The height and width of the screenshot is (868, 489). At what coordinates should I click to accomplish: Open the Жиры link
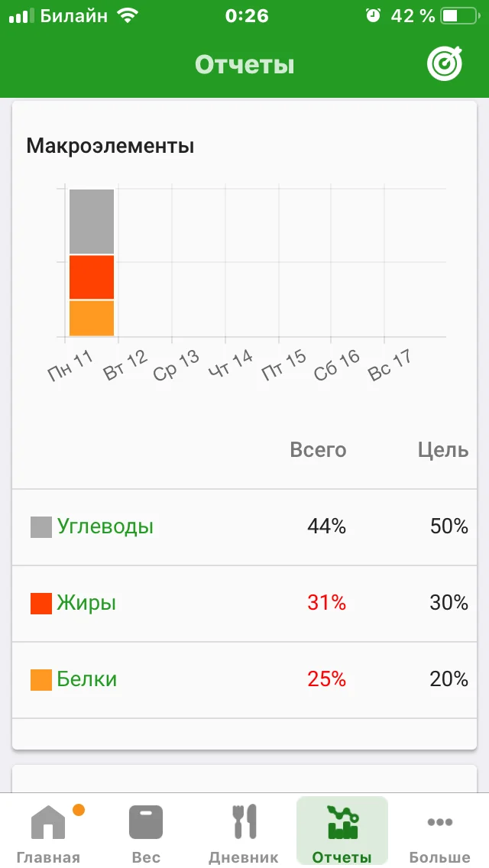tap(86, 603)
